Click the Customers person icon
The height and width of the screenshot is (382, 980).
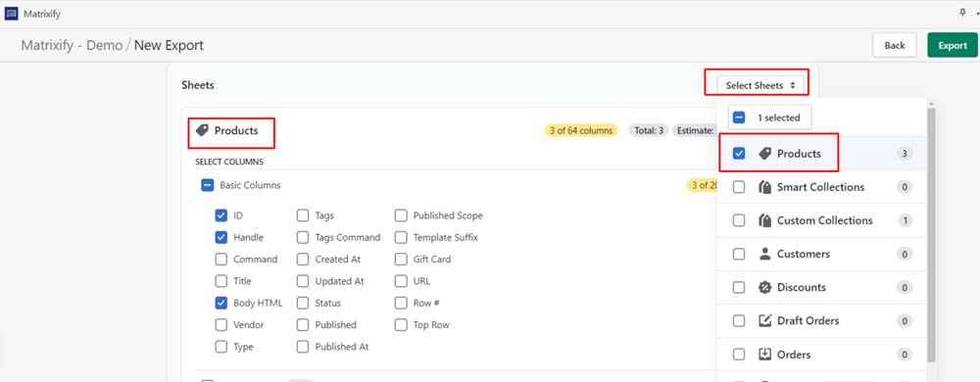(765, 254)
